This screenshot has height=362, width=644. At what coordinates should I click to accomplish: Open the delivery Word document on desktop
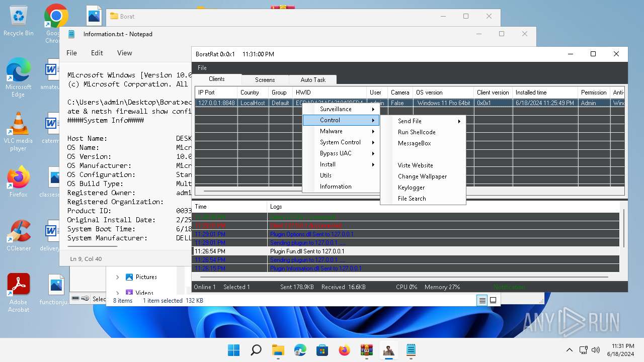(50, 236)
